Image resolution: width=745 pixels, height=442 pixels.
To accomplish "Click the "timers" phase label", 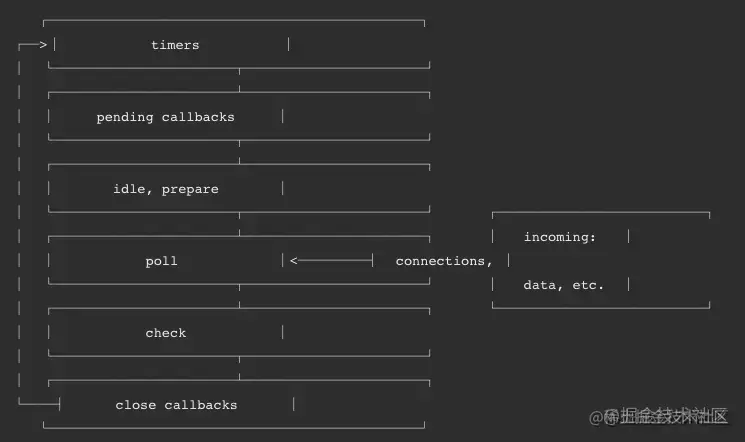I will pos(175,45).
